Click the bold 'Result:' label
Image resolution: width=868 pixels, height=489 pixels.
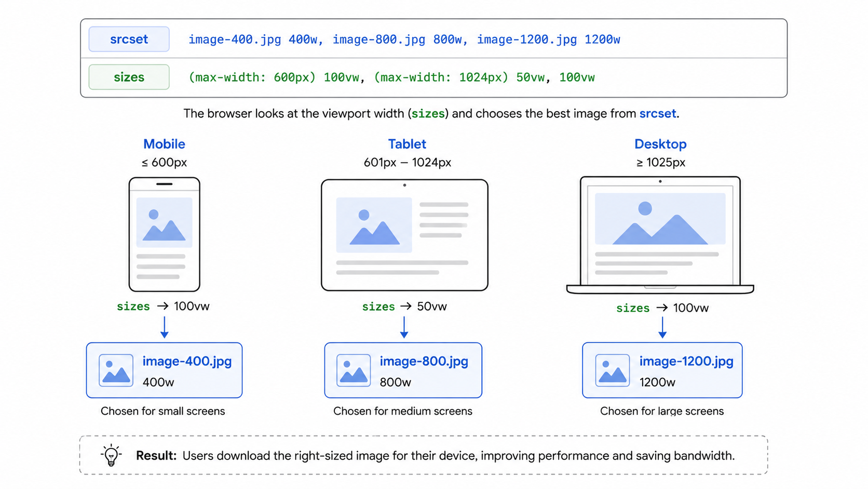point(156,456)
